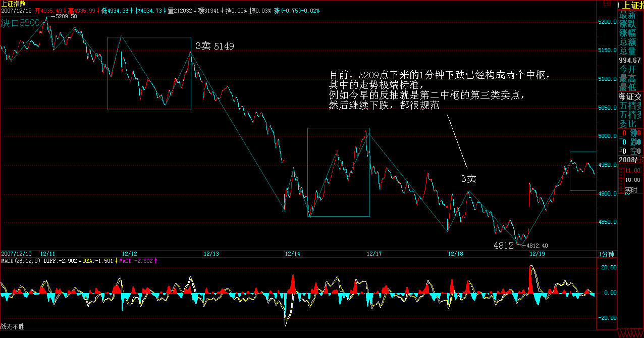The width and height of the screenshot is (644, 338).
Task: Open the 1分钟 period selector
Action: [606, 254]
